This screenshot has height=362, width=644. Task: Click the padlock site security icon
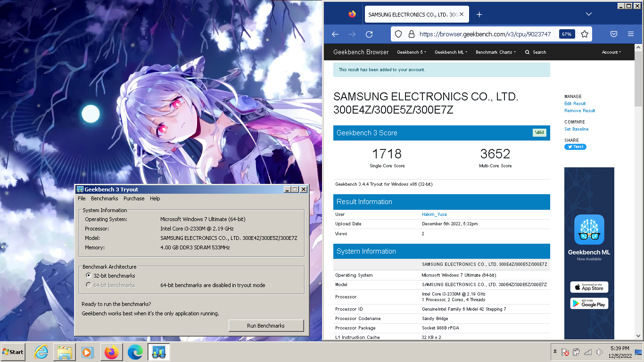pos(411,34)
